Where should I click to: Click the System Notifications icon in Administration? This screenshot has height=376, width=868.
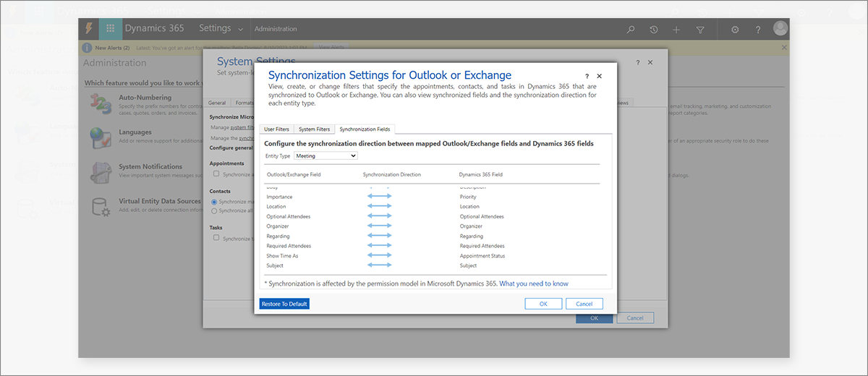(x=100, y=172)
